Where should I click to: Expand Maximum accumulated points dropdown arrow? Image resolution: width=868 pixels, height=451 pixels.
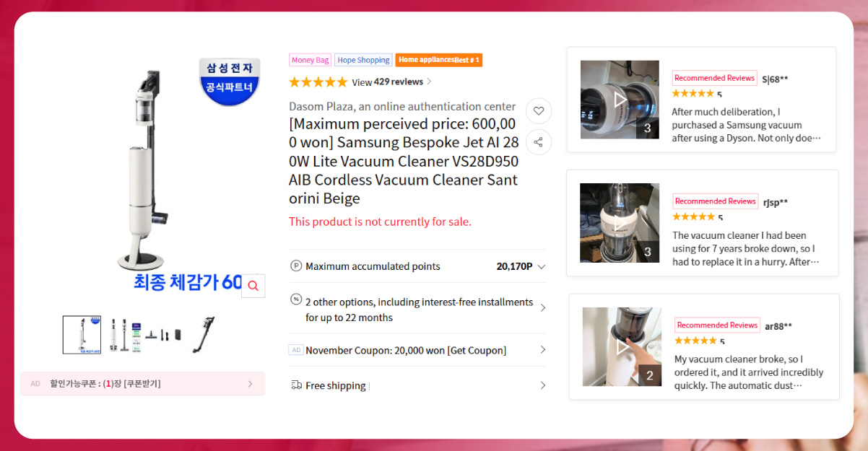click(x=542, y=266)
